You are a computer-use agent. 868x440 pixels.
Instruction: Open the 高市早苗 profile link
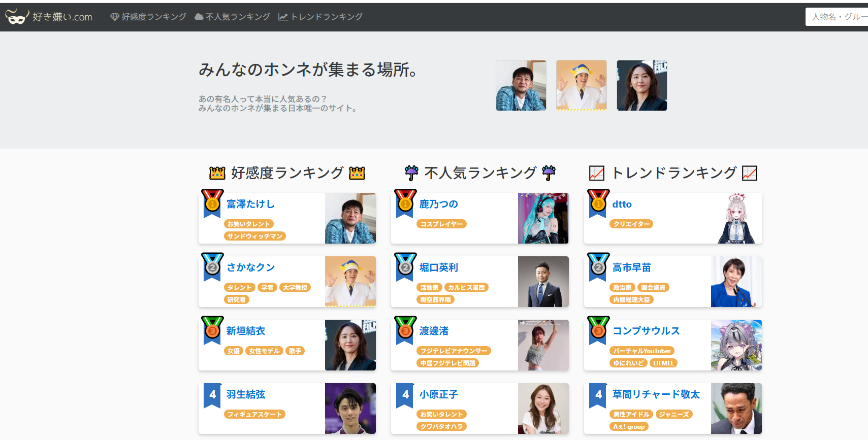click(x=631, y=267)
